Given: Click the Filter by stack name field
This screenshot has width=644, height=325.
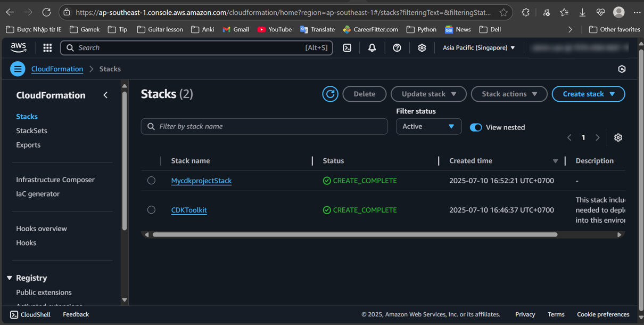Looking at the screenshot, I should 264,126.
